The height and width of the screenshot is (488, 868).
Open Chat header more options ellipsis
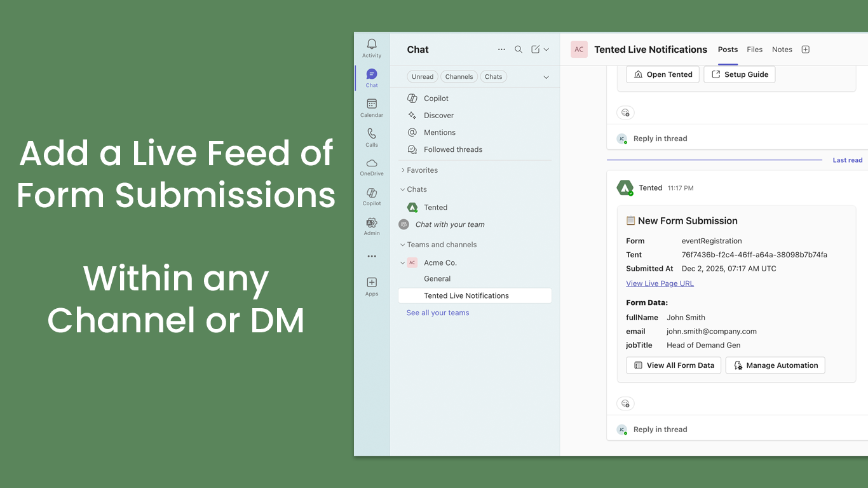tap(501, 50)
